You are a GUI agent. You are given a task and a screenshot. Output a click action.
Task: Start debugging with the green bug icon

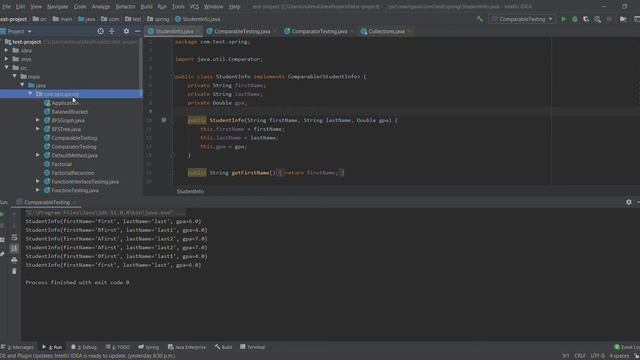click(575, 19)
